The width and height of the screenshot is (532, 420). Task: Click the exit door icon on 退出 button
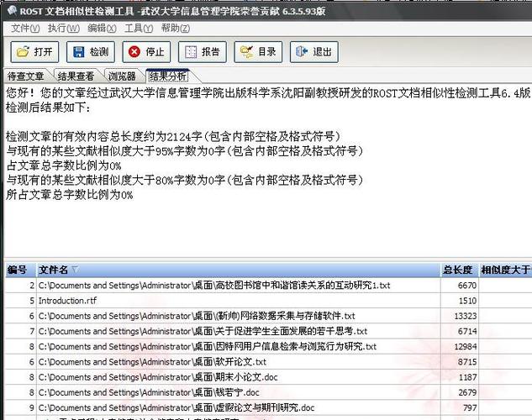coord(302,52)
